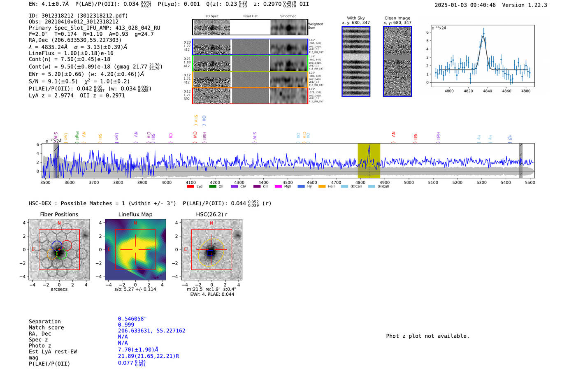
Task: Click the 'EW: 4.1±0.7Å' header value
Action: point(49,4)
